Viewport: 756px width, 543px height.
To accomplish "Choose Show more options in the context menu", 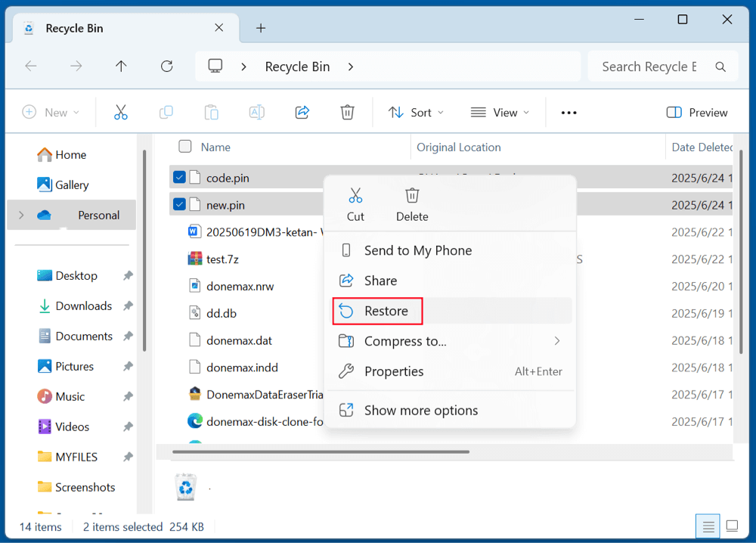I will pyautogui.click(x=420, y=410).
